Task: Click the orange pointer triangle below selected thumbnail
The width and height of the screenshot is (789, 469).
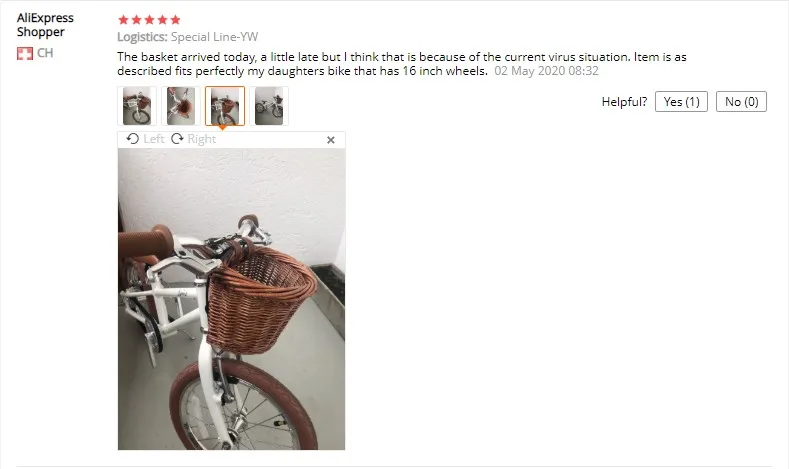Action: tap(222, 128)
